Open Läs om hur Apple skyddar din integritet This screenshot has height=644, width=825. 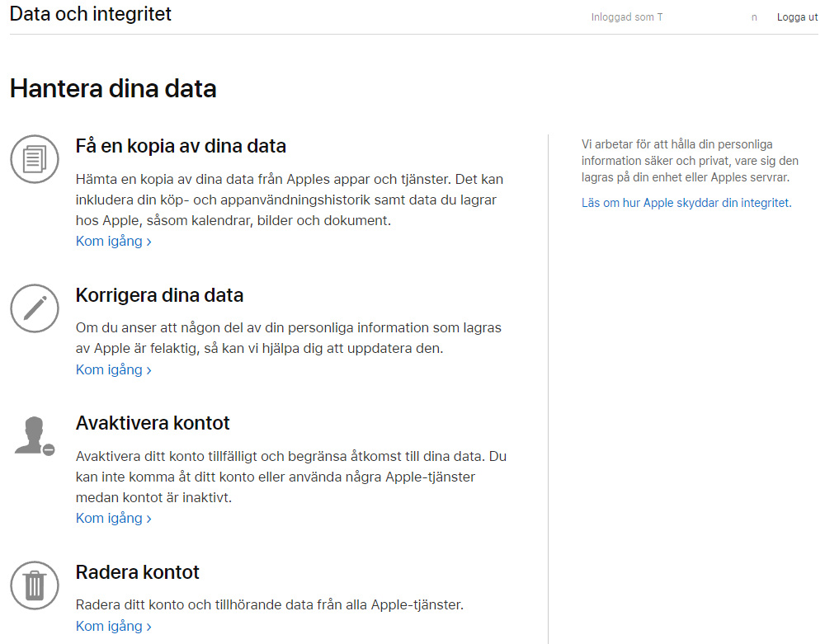(686, 203)
